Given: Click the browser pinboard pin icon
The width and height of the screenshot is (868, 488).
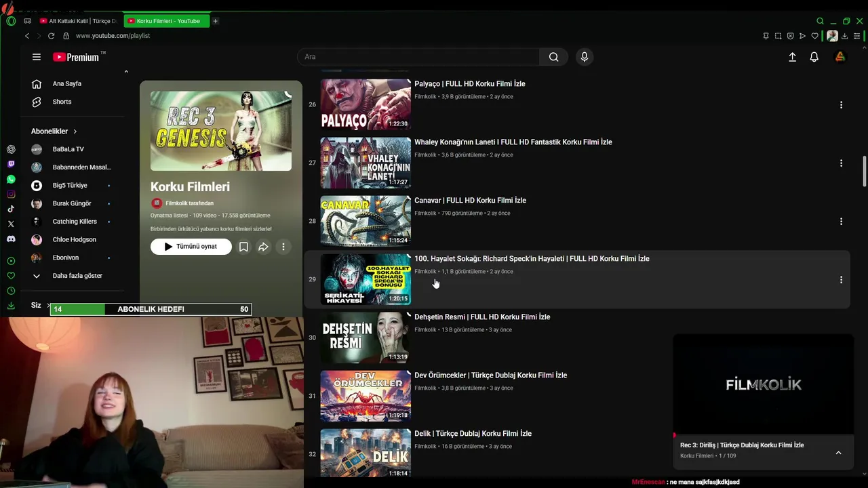Looking at the screenshot, I should (766, 36).
